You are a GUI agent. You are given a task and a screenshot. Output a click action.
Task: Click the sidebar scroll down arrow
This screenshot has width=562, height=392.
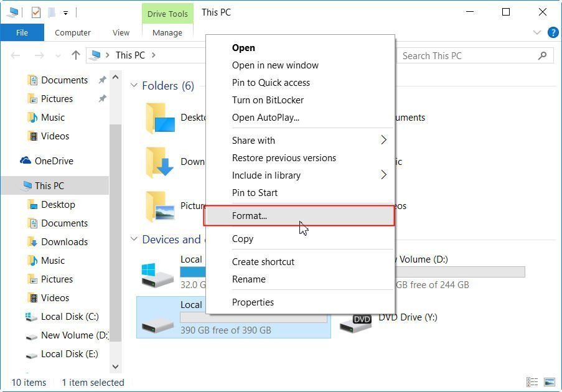(x=115, y=367)
